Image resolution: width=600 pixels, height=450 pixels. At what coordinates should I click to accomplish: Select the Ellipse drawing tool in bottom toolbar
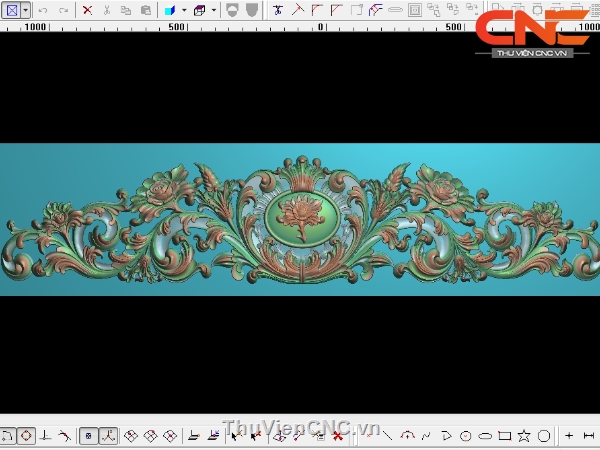point(485,436)
